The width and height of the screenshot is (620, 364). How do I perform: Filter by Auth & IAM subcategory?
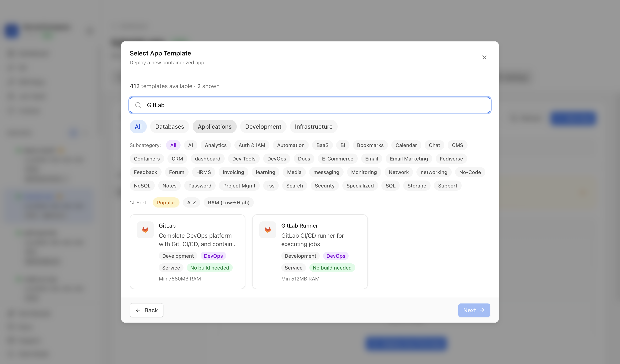pyautogui.click(x=252, y=145)
